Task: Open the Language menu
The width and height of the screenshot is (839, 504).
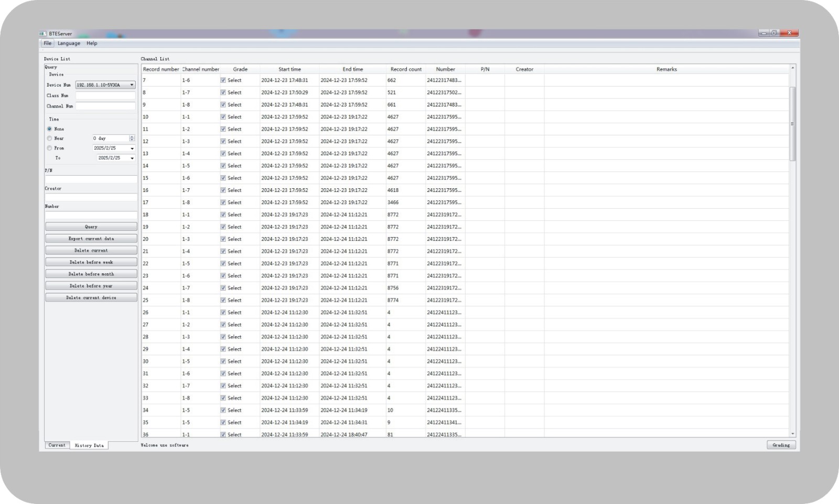Action: (x=69, y=44)
